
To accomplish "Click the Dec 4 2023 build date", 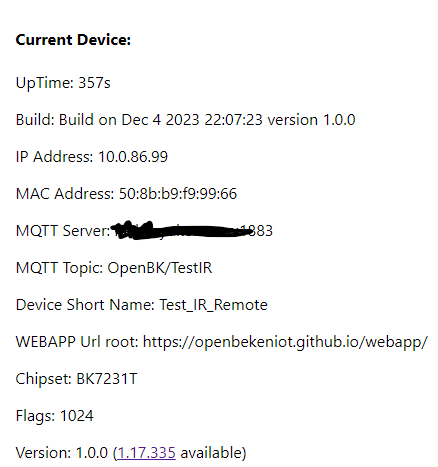I will [x=160, y=120].
